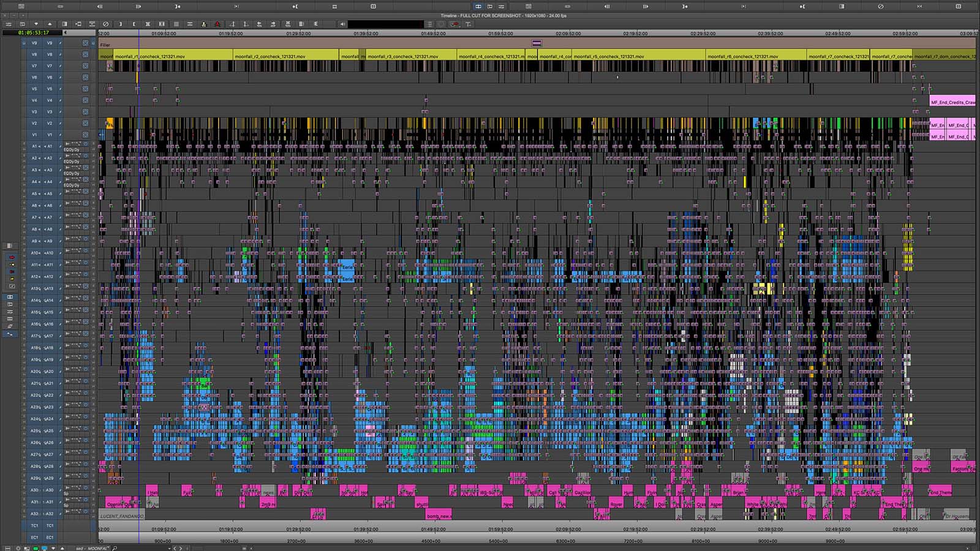Click the grid icon in the timeline toolbar
The image size is (980, 551).
tap(176, 24)
